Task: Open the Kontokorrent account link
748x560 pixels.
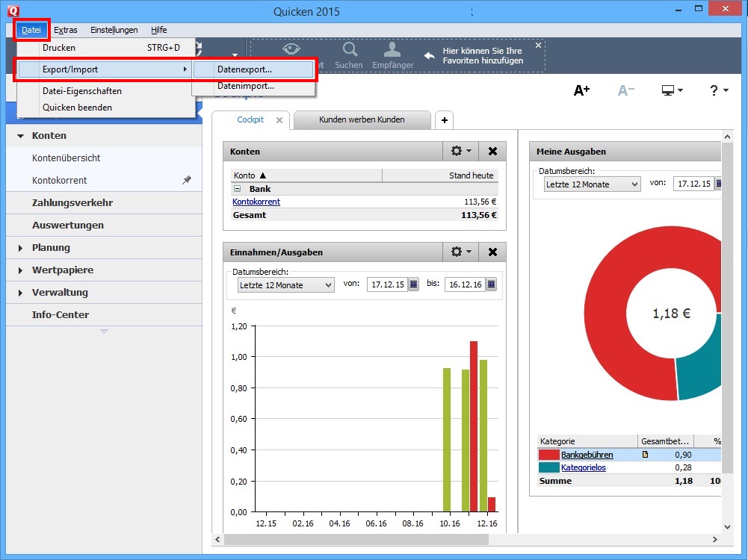Action: (x=256, y=202)
